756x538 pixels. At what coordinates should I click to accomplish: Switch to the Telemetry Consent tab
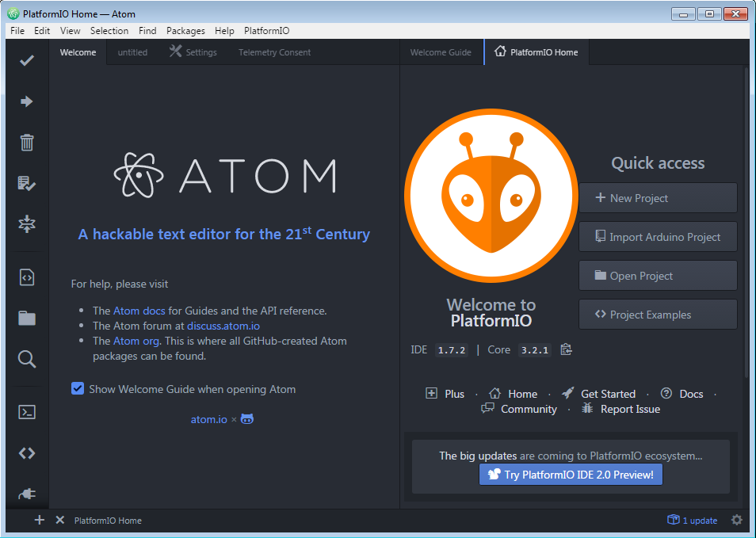point(274,52)
